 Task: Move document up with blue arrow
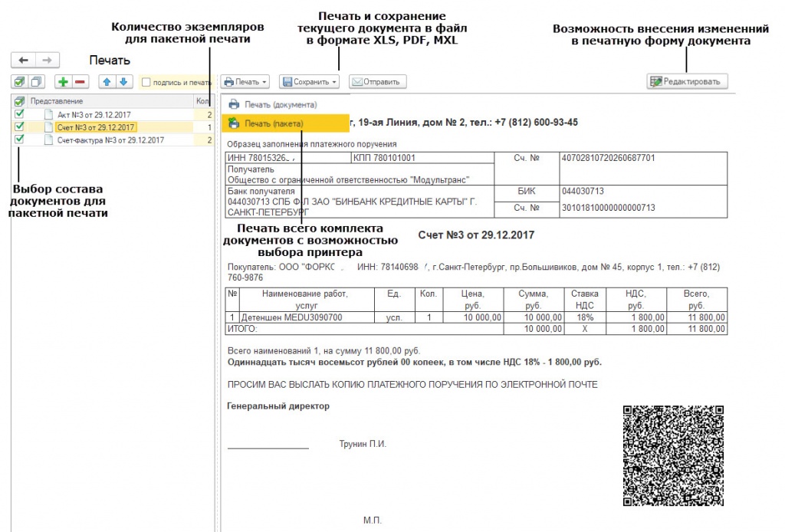tap(107, 81)
